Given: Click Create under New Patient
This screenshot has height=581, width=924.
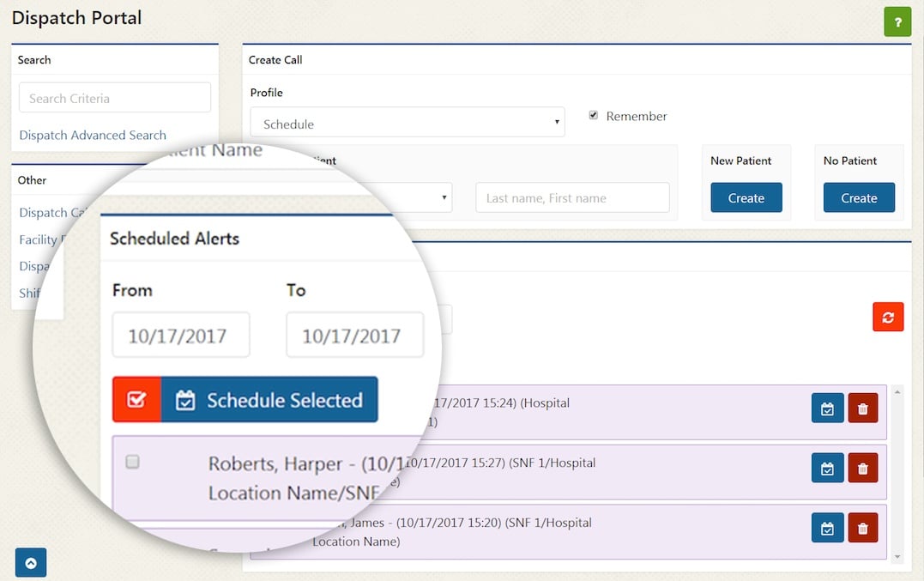Looking at the screenshot, I should coord(746,197).
